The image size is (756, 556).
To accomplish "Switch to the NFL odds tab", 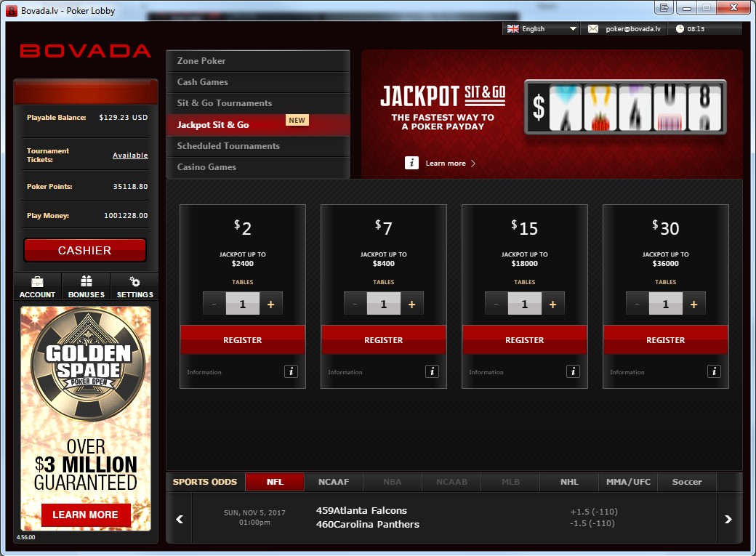I will coord(275,482).
